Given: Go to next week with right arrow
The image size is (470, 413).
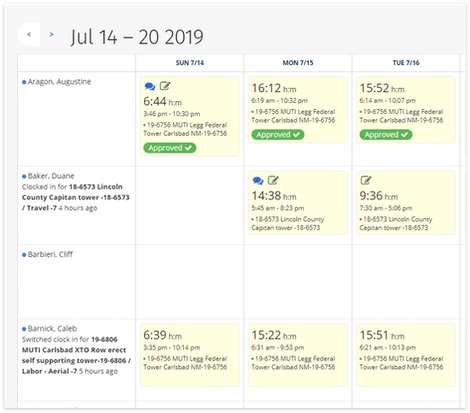Looking at the screenshot, I should pyautogui.click(x=51, y=34).
